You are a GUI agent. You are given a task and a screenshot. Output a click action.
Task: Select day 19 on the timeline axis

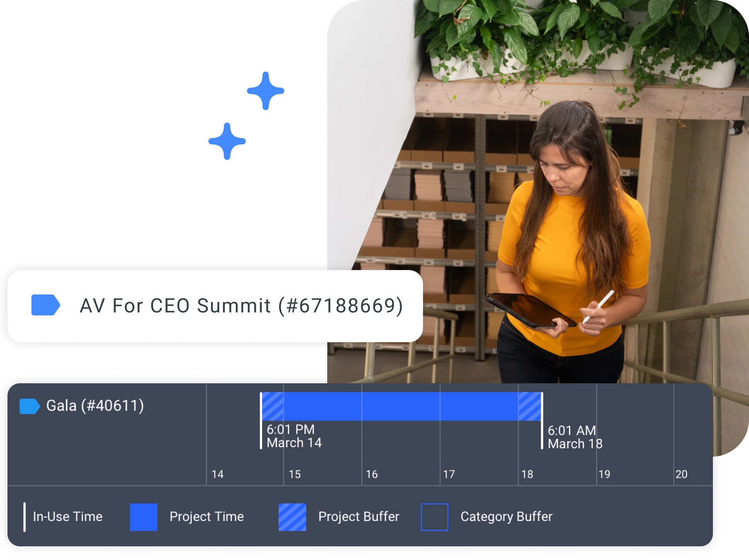point(604,474)
